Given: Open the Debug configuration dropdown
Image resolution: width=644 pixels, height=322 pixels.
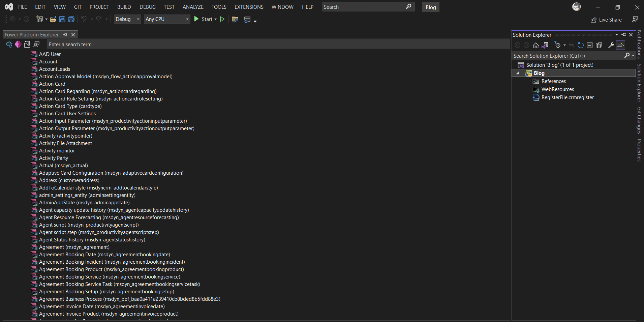Looking at the screenshot, I should click(x=127, y=19).
